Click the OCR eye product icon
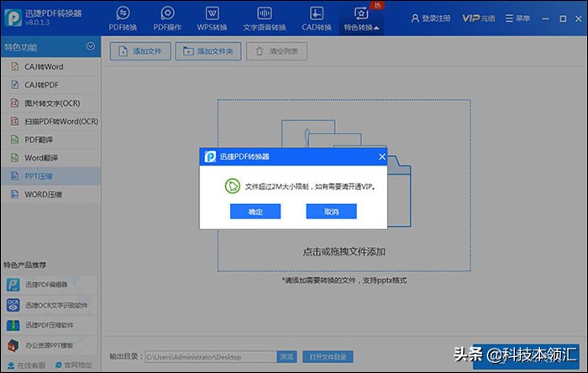Image resolution: width=588 pixels, height=373 pixels. (x=13, y=305)
